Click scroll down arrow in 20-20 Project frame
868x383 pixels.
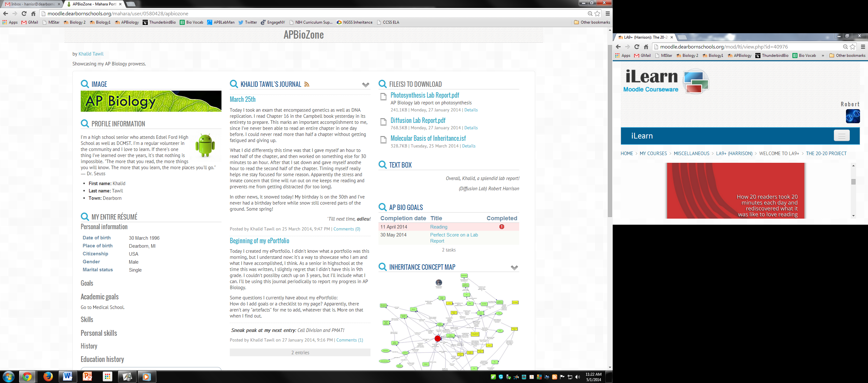pyautogui.click(x=853, y=216)
